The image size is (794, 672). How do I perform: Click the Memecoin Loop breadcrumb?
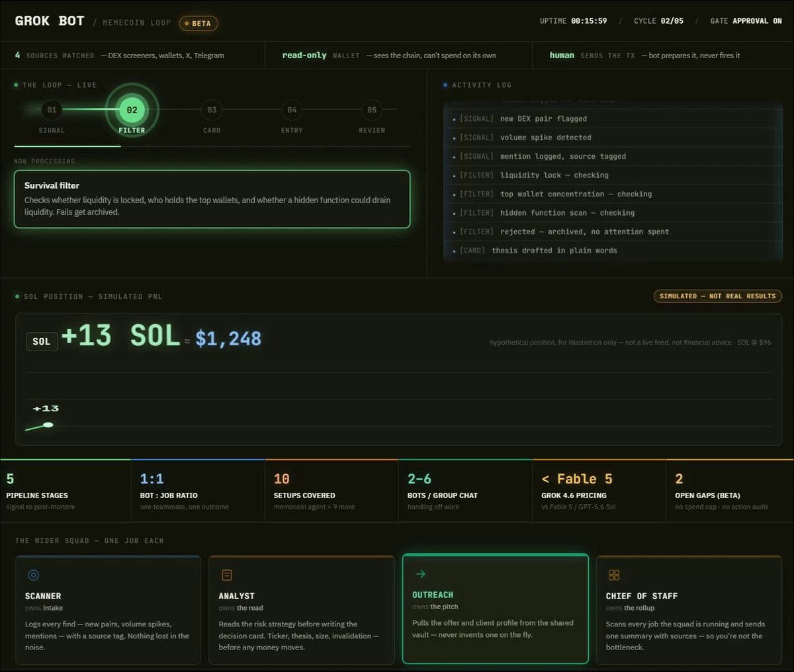tap(137, 23)
